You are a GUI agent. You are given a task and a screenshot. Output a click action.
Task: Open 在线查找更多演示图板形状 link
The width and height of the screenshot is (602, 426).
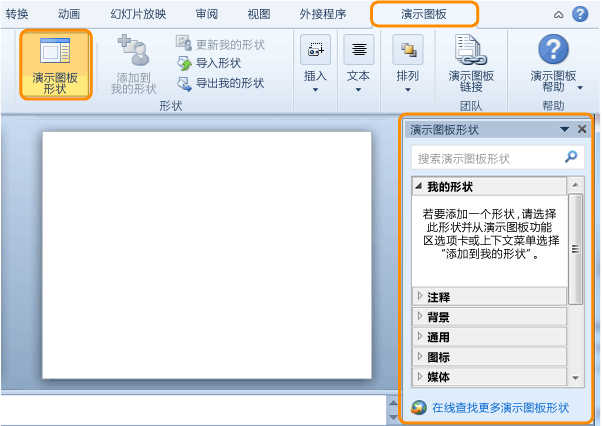[x=500, y=408]
